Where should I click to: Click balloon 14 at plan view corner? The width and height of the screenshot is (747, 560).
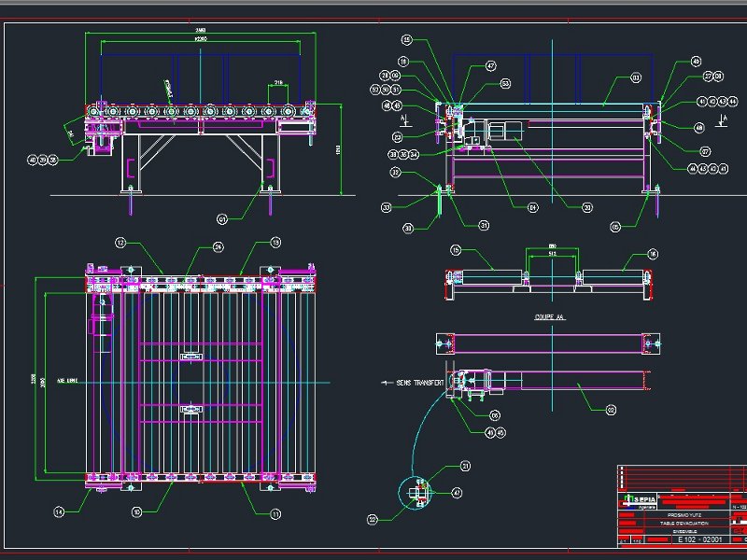(x=59, y=511)
